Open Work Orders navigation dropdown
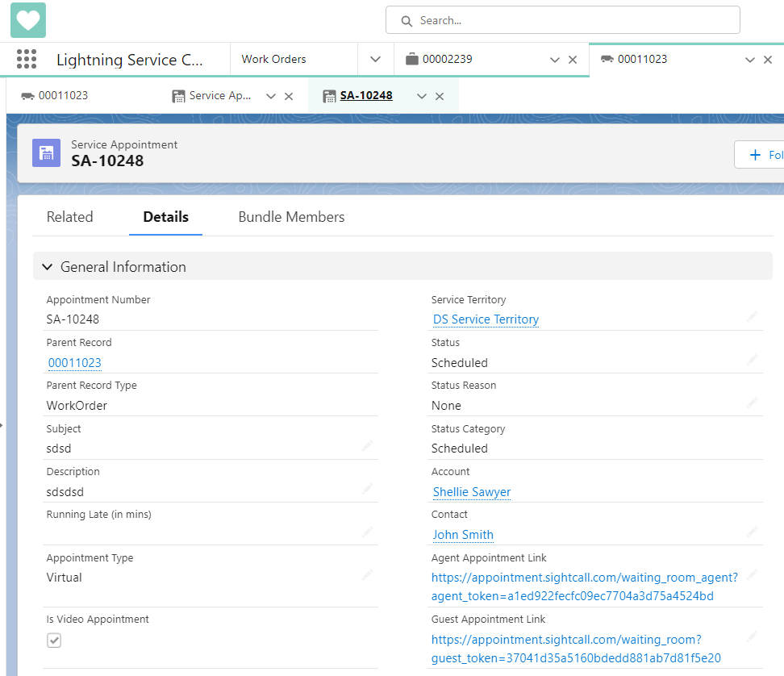Viewport: 784px width, 676px height. tap(376, 59)
